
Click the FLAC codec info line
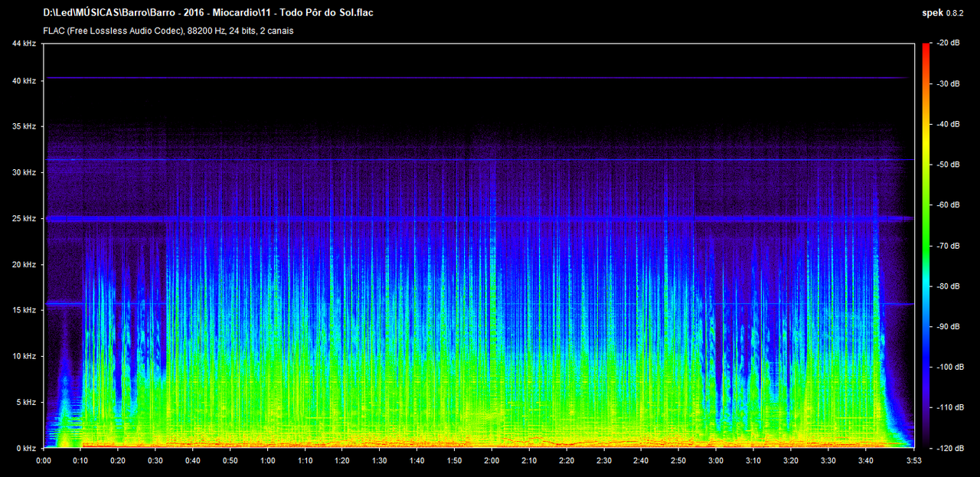168,31
